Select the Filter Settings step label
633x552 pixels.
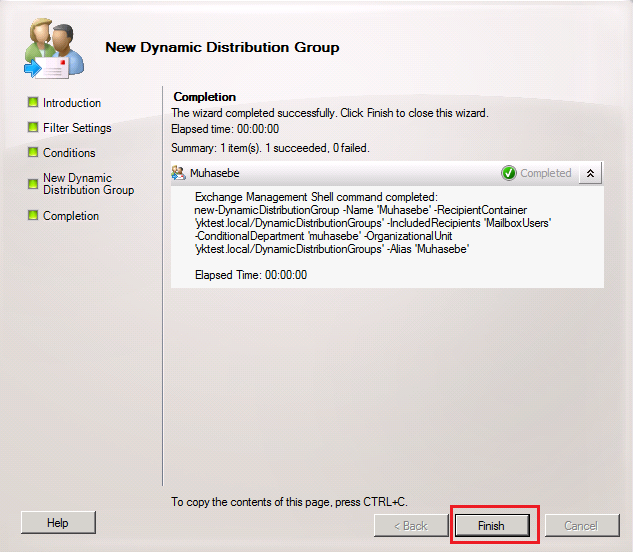pyautogui.click(x=77, y=128)
